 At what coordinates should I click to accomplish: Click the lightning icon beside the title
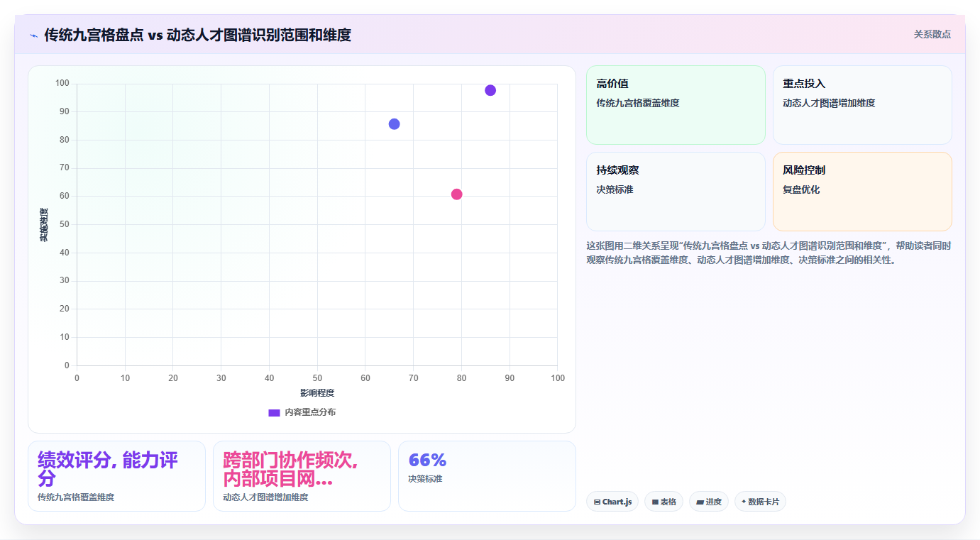[x=33, y=35]
